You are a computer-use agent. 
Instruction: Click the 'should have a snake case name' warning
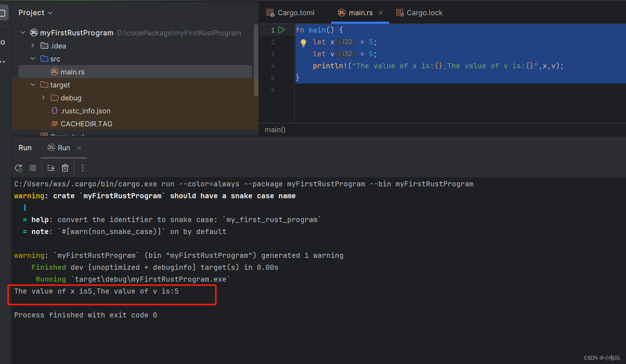[x=155, y=196]
